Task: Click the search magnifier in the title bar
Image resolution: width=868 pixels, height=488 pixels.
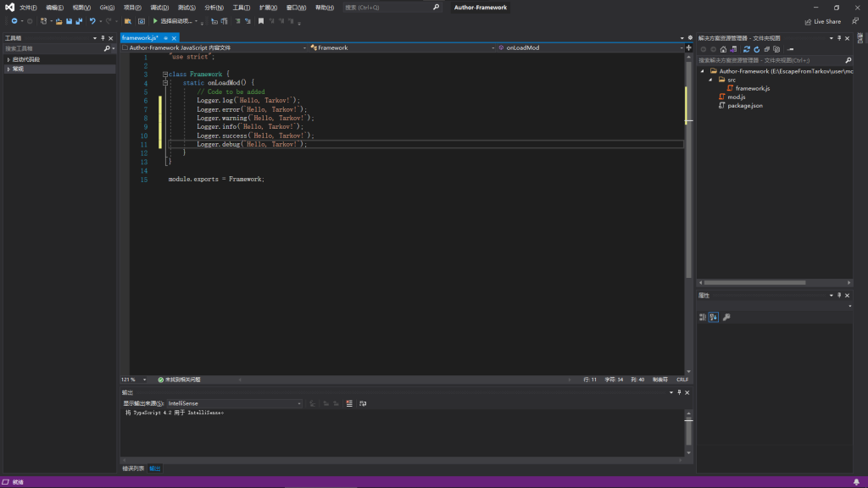Action: click(x=436, y=7)
